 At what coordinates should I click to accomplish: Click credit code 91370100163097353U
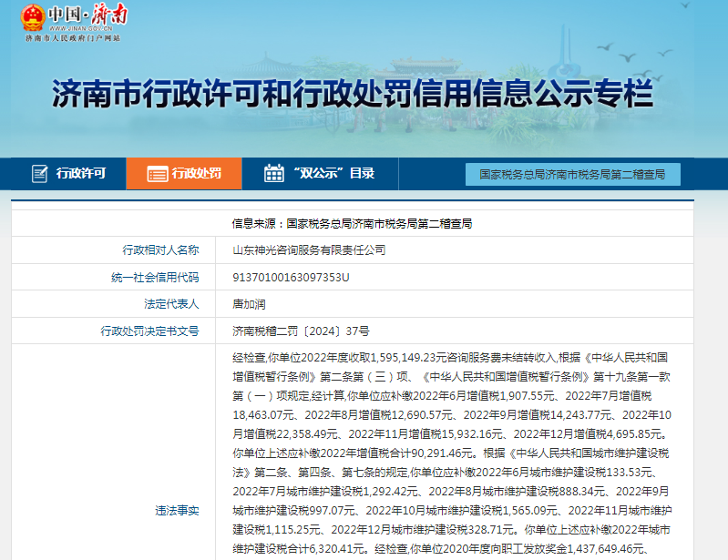(291, 278)
